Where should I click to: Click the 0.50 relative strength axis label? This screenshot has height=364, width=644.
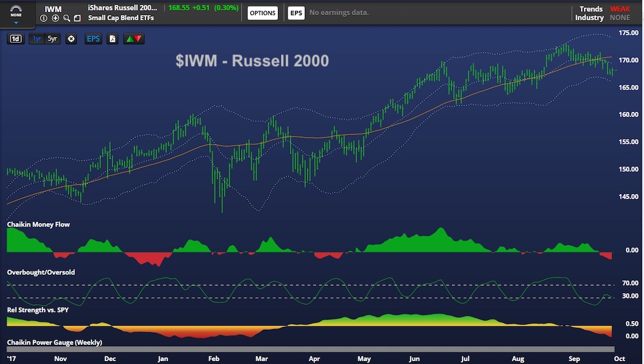point(632,324)
